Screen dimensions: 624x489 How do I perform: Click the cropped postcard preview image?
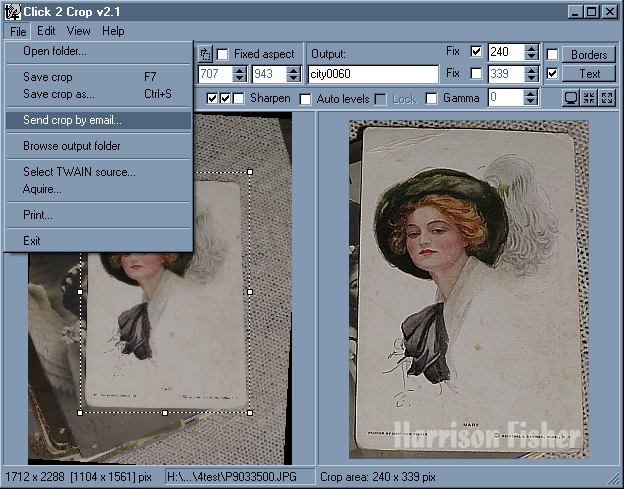click(469, 289)
